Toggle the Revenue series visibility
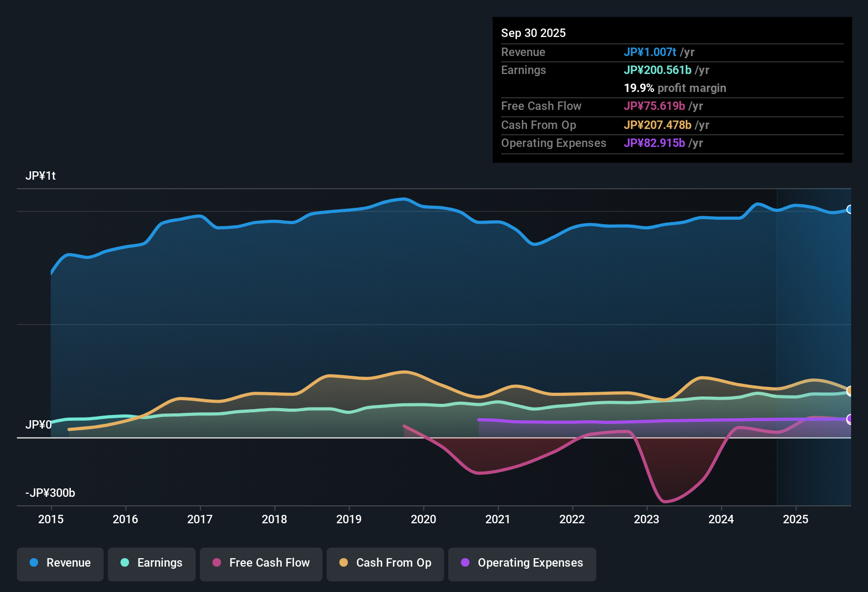The image size is (868, 592). (60, 563)
